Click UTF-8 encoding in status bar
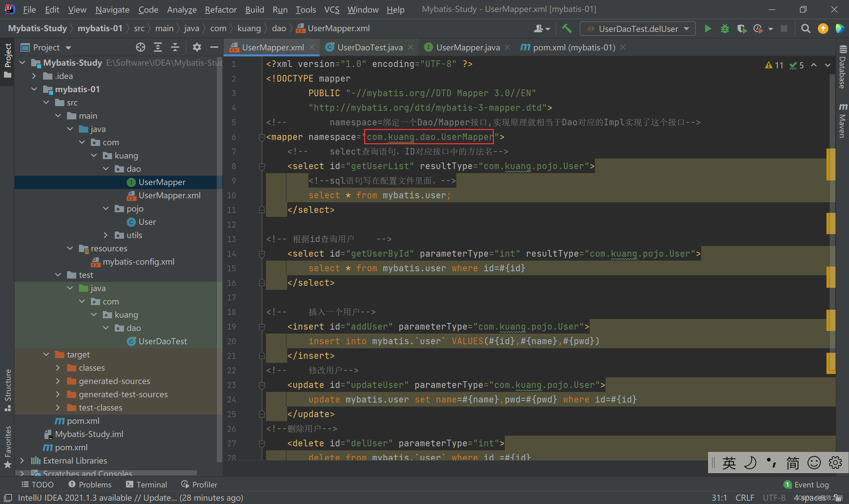 click(774, 498)
